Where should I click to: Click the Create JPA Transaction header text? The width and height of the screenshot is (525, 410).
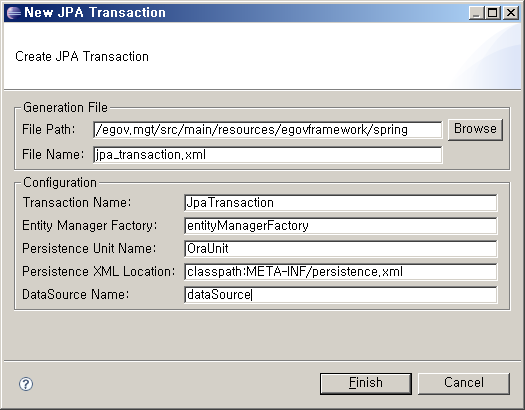click(82, 57)
